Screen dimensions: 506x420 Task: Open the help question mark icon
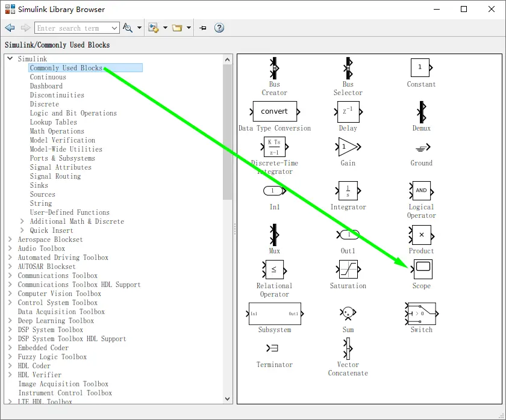tap(219, 28)
